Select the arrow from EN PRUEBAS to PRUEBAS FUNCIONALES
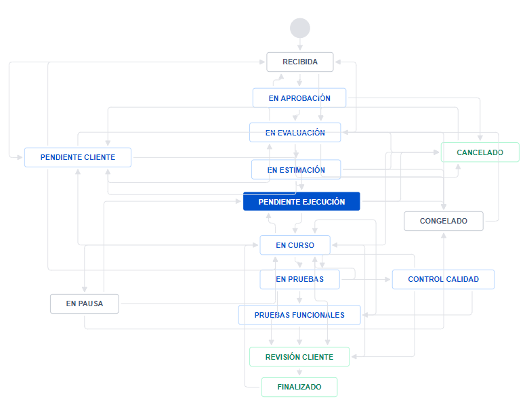Screen dimensions: 527x420 (x=299, y=297)
